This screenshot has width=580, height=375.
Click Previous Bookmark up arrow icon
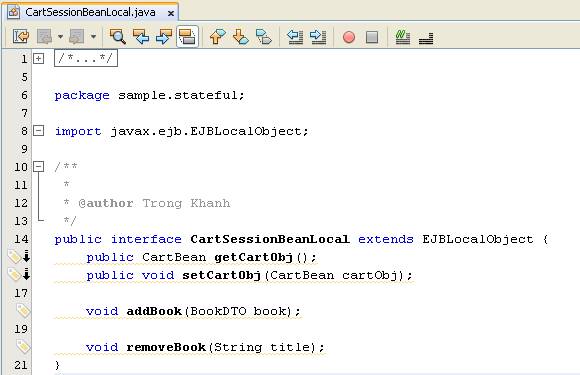(218, 36)
